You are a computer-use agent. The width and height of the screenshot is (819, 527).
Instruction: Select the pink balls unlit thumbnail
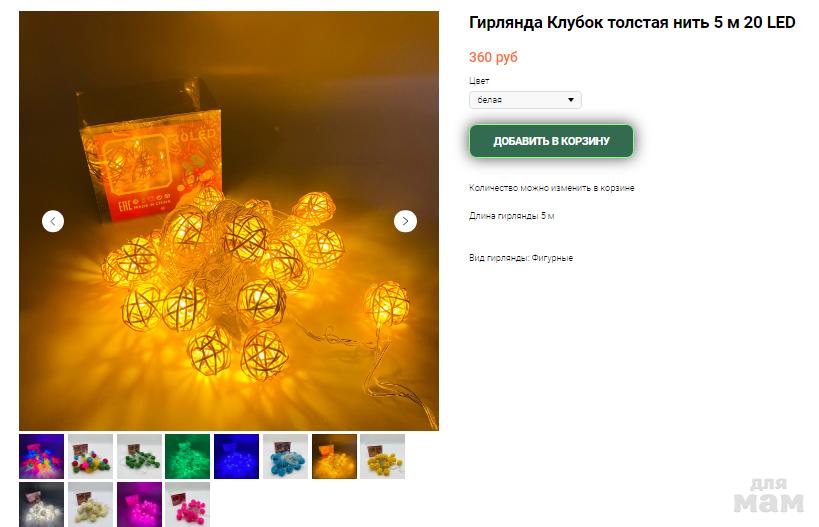point(188,504)
